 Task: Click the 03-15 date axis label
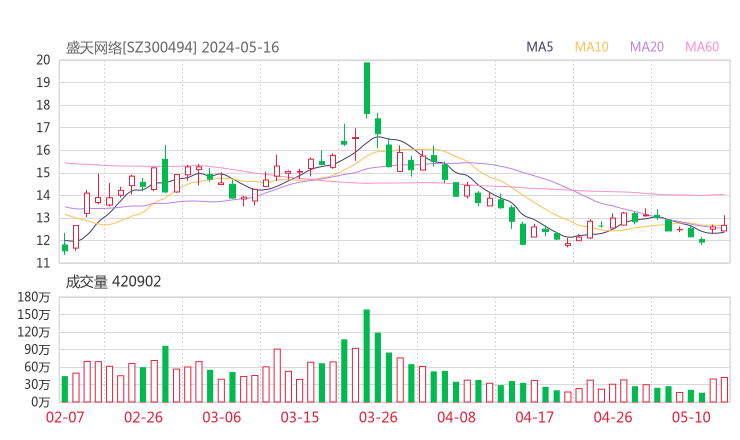(x=300, y=417)
